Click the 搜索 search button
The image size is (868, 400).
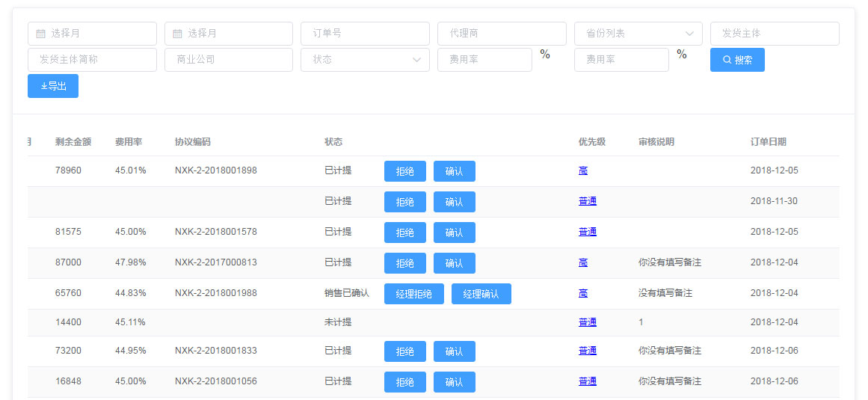pyautogui.click(x=737, y=60)
